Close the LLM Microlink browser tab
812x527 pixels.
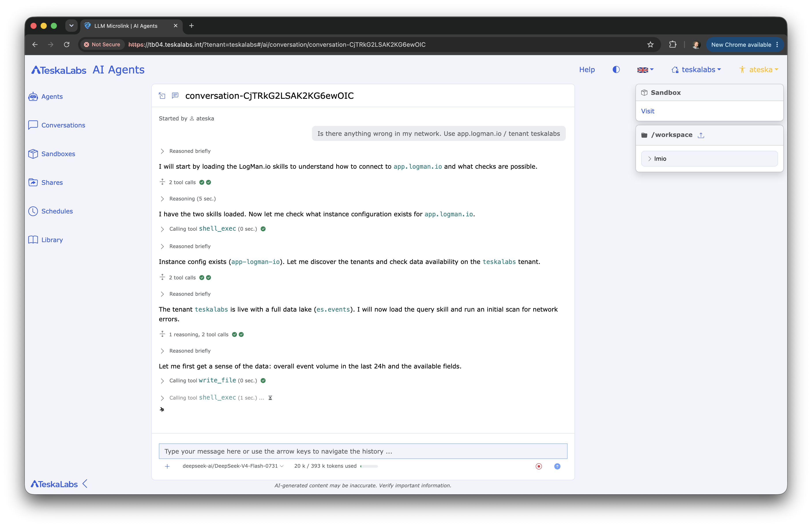click(x=176, y=26)
